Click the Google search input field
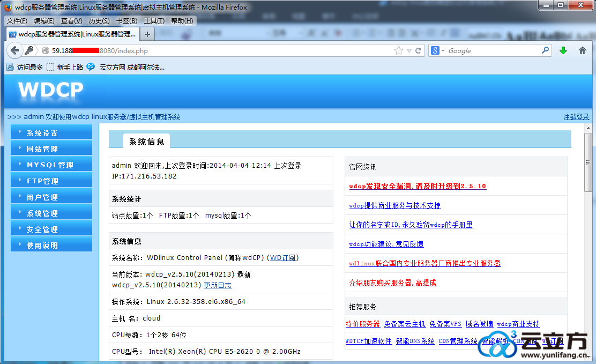 tap(494, 50)
